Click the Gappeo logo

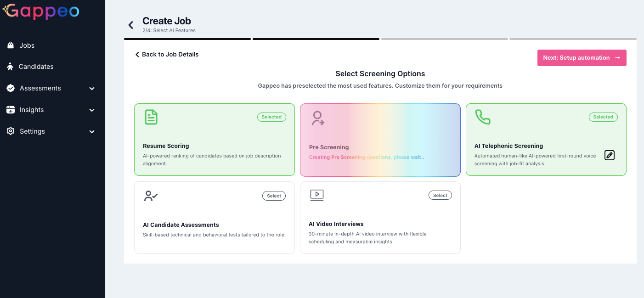click(41, 11)
